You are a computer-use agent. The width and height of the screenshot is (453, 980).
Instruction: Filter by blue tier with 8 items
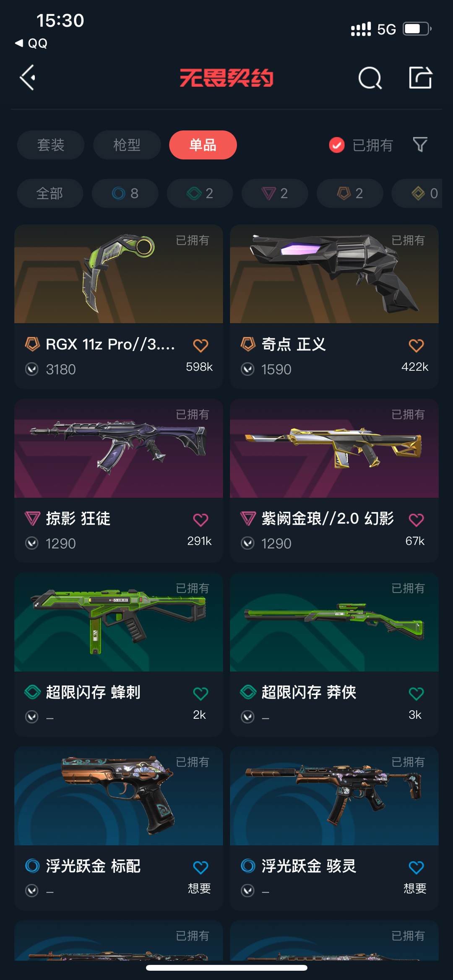click(x=125, y=193)
